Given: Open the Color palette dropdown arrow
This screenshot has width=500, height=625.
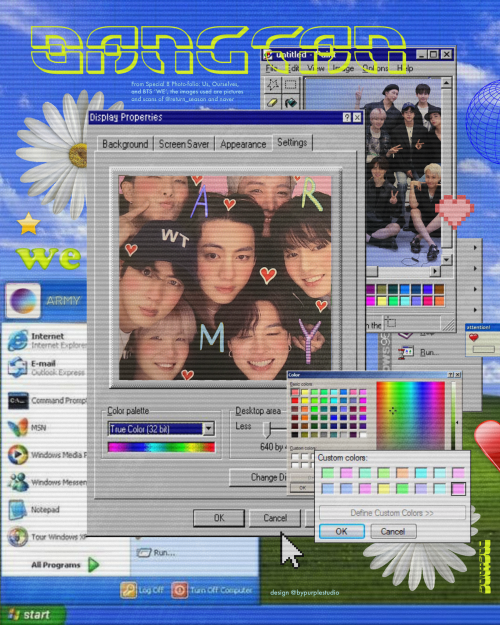Looking at the screenshot, I should [x=209, y=429].
